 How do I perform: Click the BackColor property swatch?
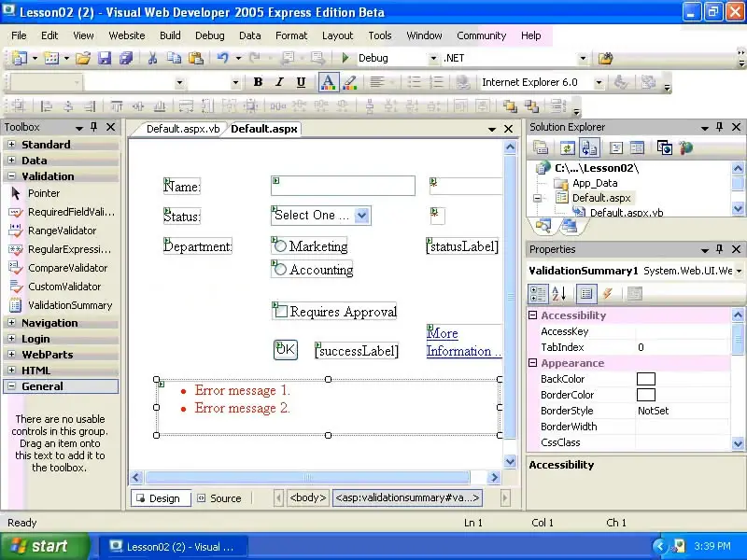[x=646, y=379]
